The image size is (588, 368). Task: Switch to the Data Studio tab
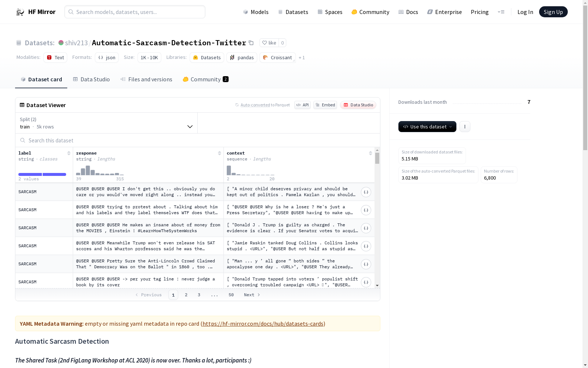tap(91, 79)
